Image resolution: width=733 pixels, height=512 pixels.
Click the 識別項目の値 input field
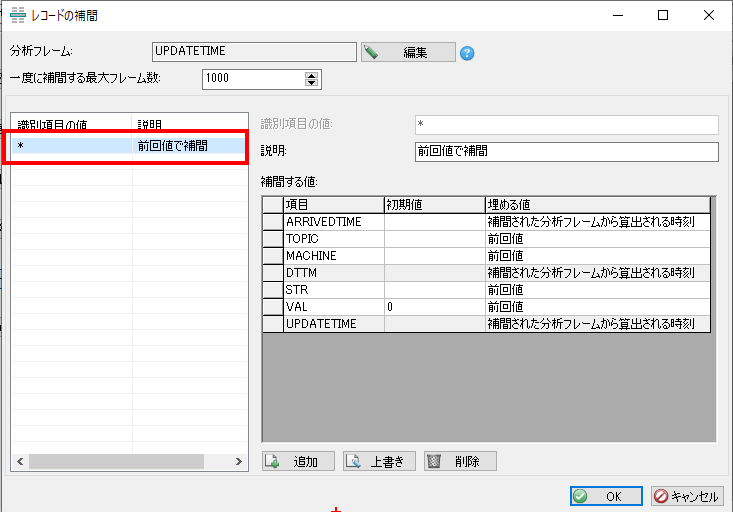point(567,125)
